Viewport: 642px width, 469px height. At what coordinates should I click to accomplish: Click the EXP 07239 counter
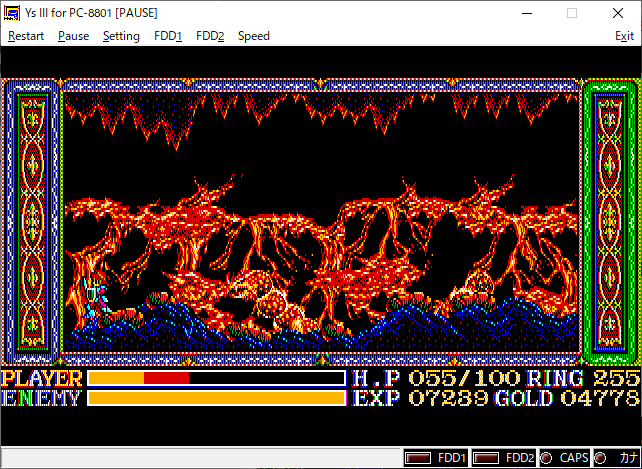point(420,398)
